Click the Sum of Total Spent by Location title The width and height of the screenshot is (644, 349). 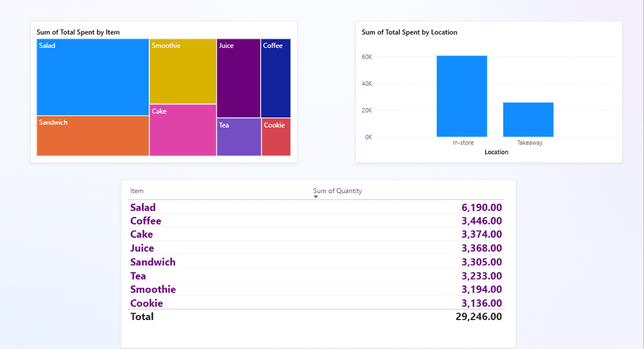coord(409,32)
